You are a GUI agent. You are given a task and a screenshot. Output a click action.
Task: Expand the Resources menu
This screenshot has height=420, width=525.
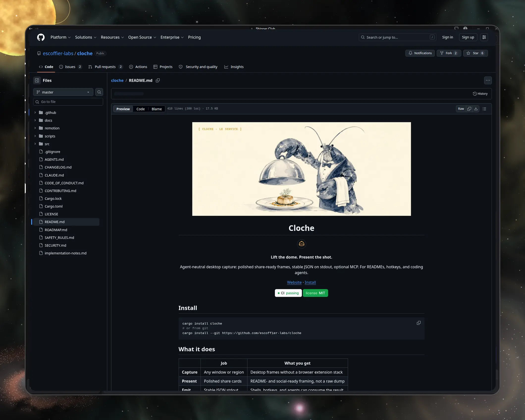[x=112, y=37]
